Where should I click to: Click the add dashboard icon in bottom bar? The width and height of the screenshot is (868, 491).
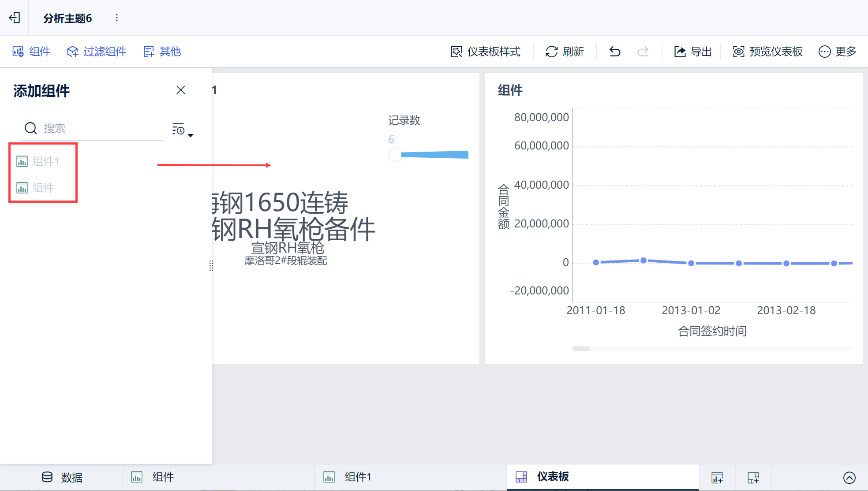pyautogui.click(x=753, y=477)
